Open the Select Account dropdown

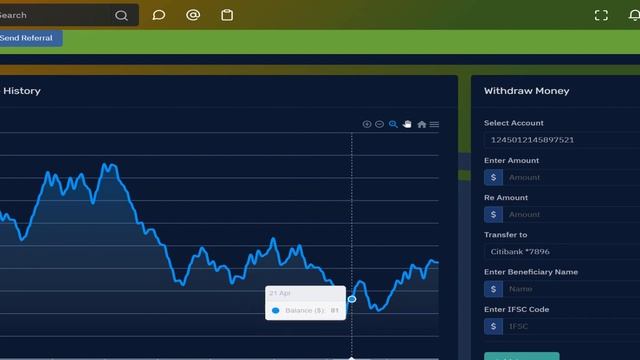pos(562,140)
